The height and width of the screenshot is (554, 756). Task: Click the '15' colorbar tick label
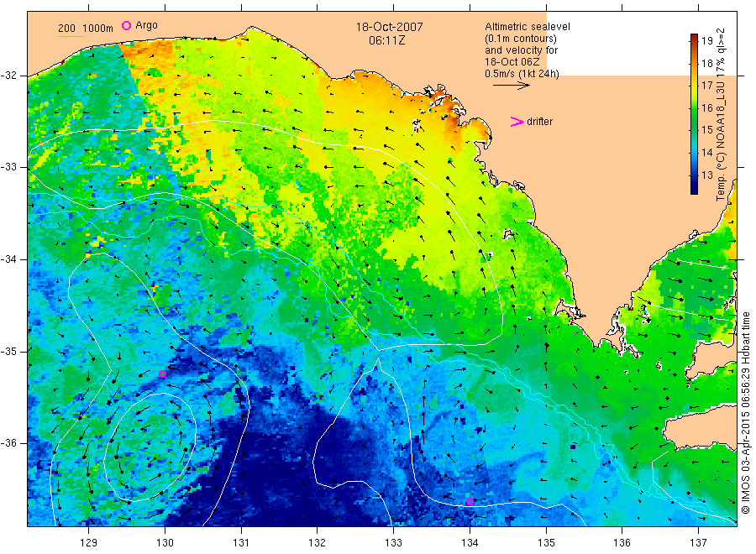tap(707, 130)
